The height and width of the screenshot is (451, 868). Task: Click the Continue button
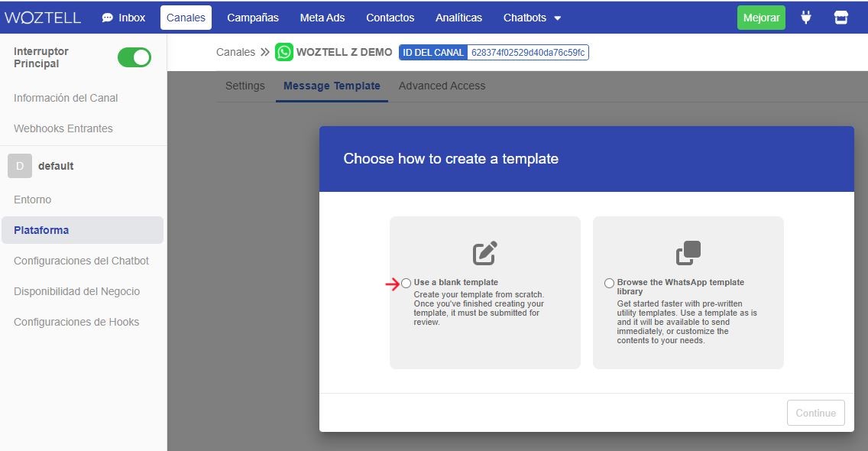815,413
